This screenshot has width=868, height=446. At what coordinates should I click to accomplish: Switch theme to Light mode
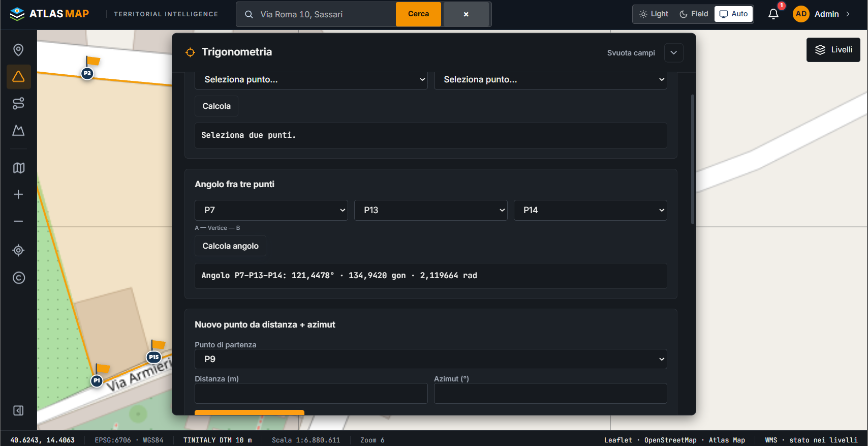click(654, 14)
